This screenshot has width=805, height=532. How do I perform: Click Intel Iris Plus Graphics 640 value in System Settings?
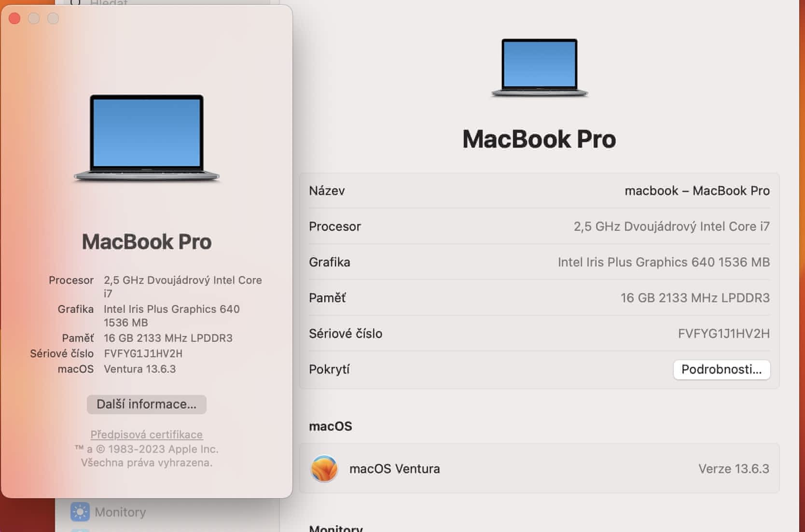(664, 262)
